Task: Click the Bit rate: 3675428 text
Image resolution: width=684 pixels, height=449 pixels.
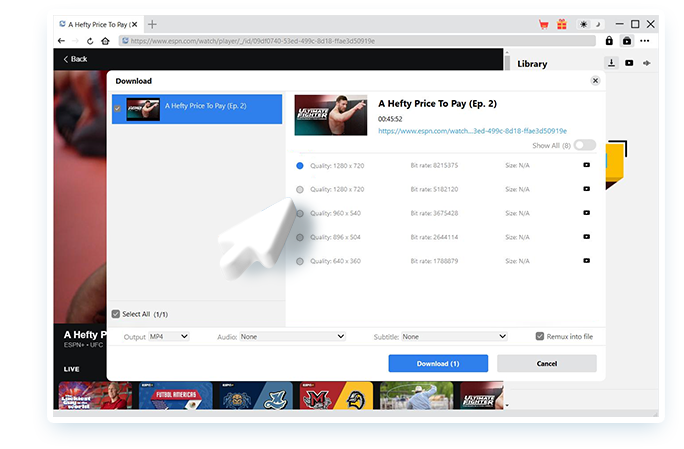Action: click(434, 213)
